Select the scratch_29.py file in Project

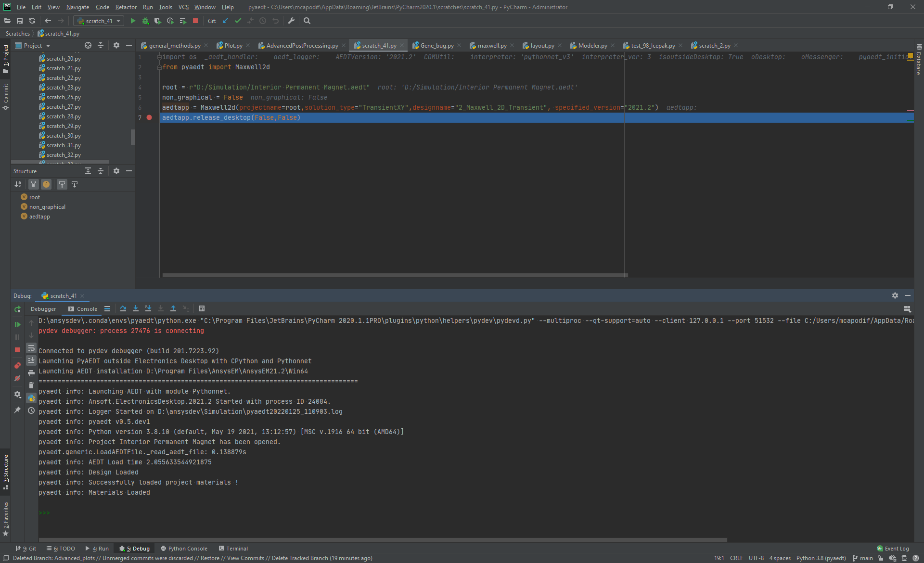coord(64,126)
